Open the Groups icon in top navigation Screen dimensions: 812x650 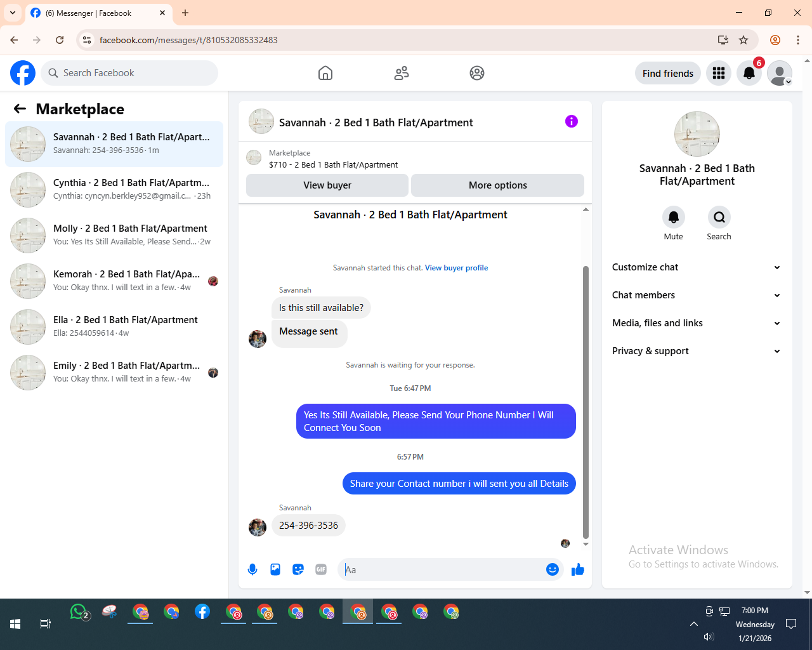(477, 73)
